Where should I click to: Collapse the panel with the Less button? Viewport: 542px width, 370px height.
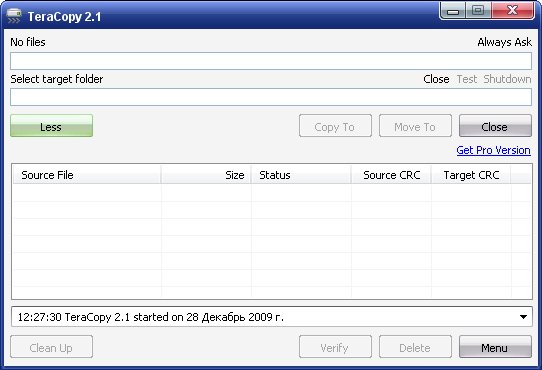pos(52,126)
